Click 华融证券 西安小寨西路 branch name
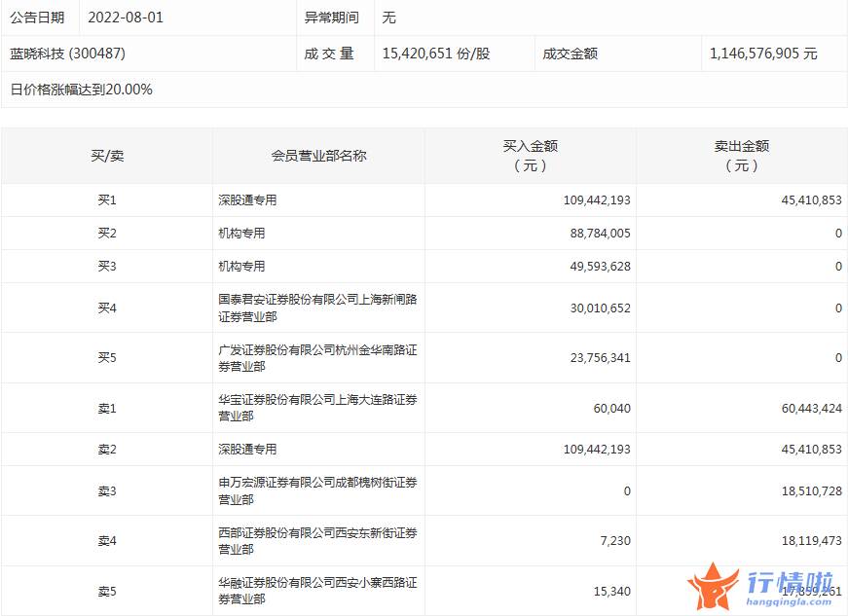Image resolution: width=848 pixels, height=616 pixels. (318, 591)
